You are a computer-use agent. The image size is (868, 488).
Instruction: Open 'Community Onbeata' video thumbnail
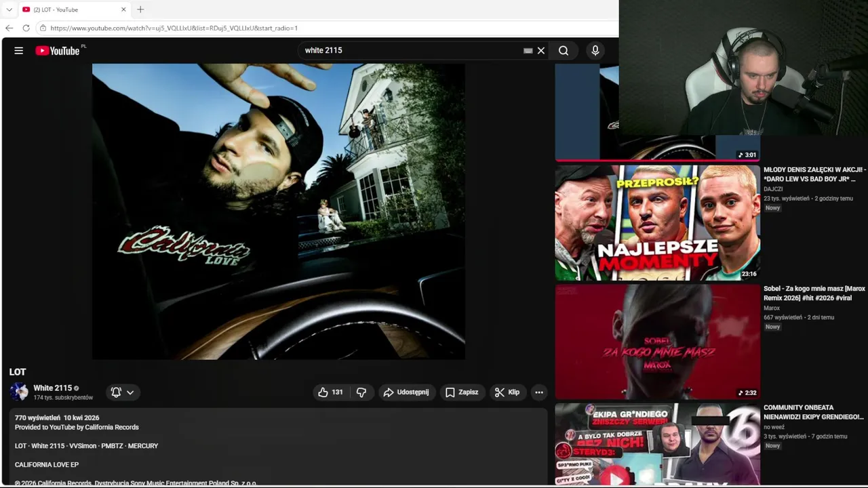[x=657, y=444]
